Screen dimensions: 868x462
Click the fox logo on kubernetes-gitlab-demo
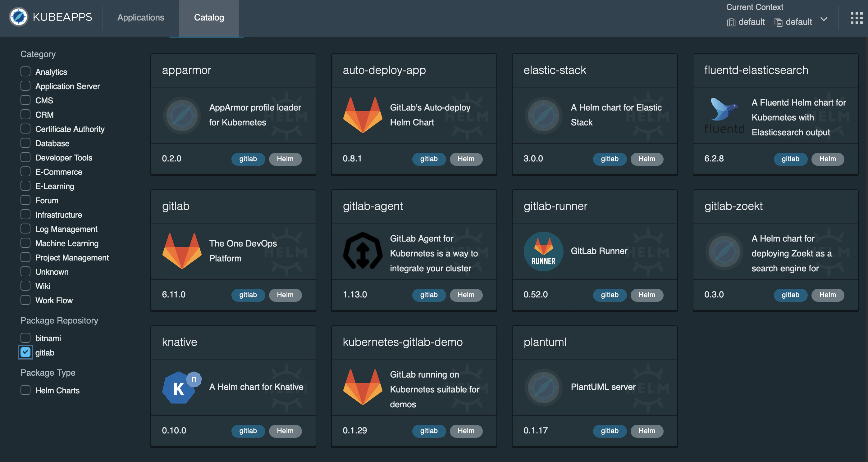pos(363,387)
